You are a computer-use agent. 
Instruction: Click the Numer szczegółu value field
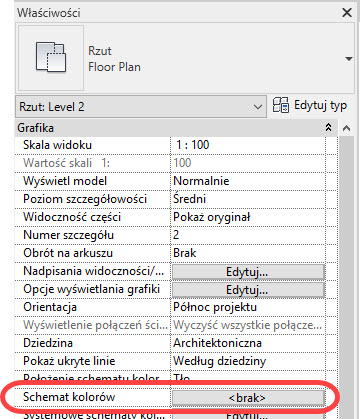pos(248,235)
